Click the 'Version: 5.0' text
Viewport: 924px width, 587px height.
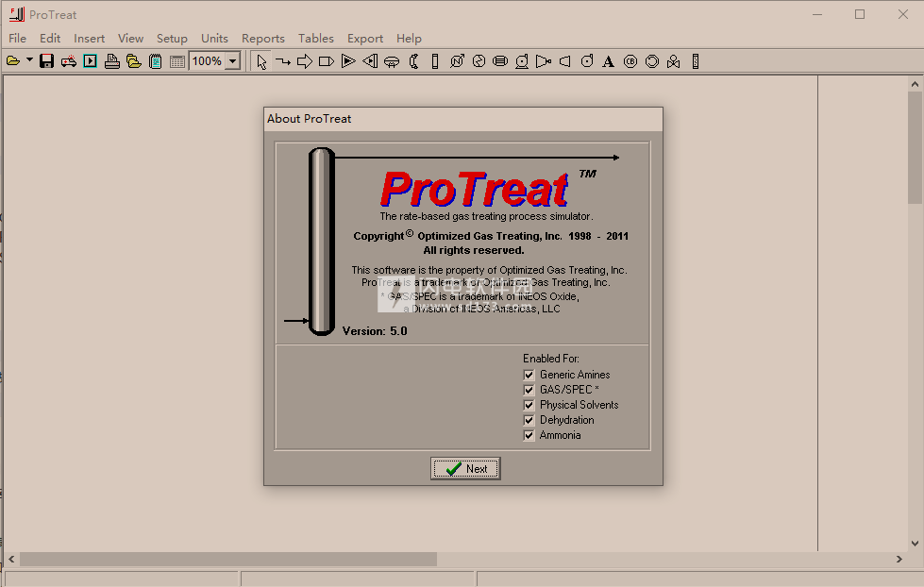point(375,331)
